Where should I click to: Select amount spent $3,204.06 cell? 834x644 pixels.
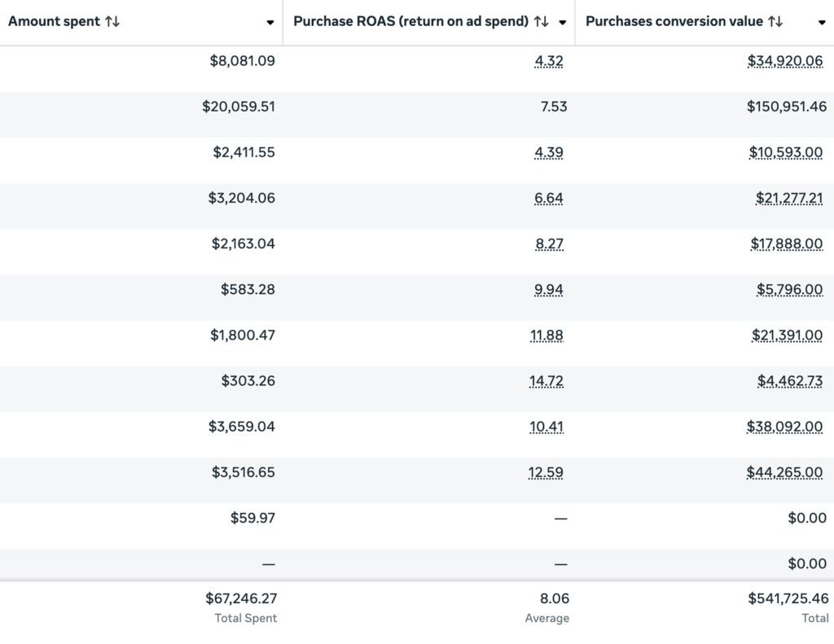(x=241, y=198)
